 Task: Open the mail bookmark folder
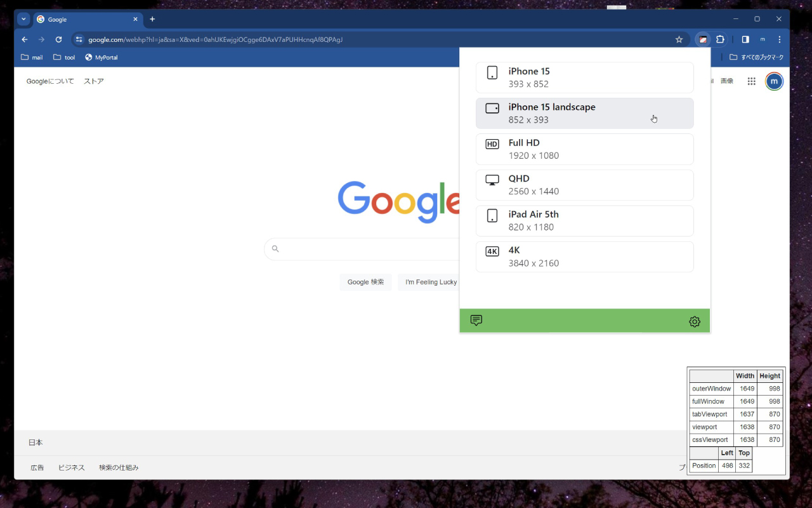click(x=32, y=57)
